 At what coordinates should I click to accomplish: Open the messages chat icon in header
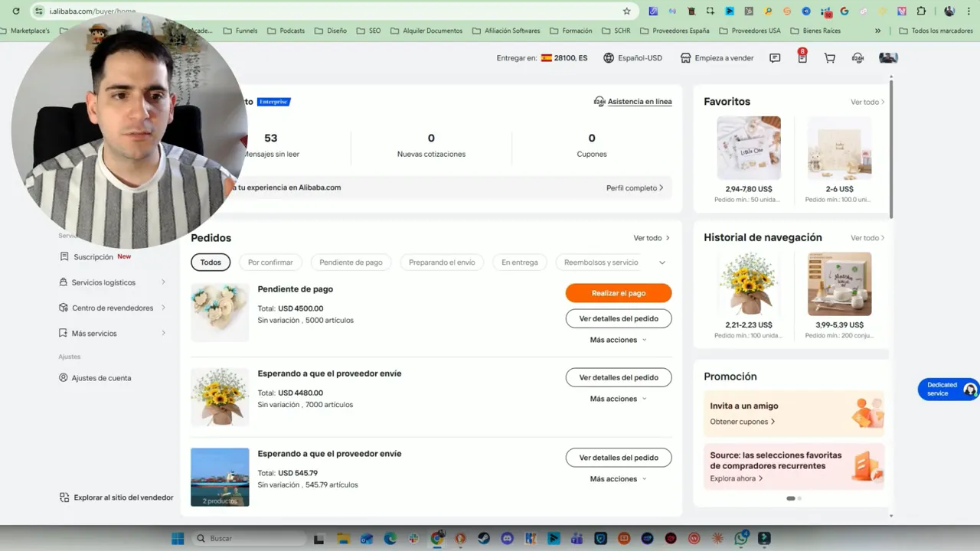point(775,58)
